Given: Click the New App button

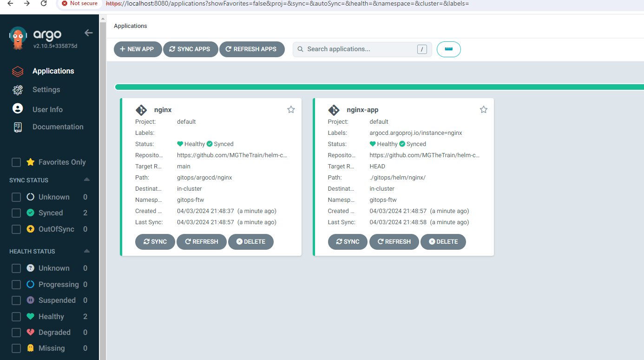Looking at the screenshot, I should 138,49.
